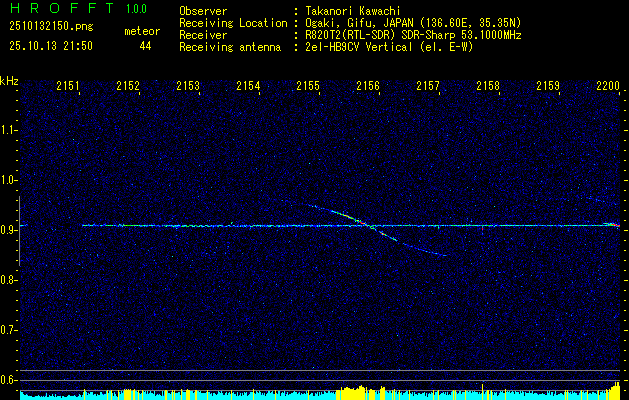The width and height of the screenshot is (629, 400).
Task: Select the 2155 time marker
Action: click(308, 87)
